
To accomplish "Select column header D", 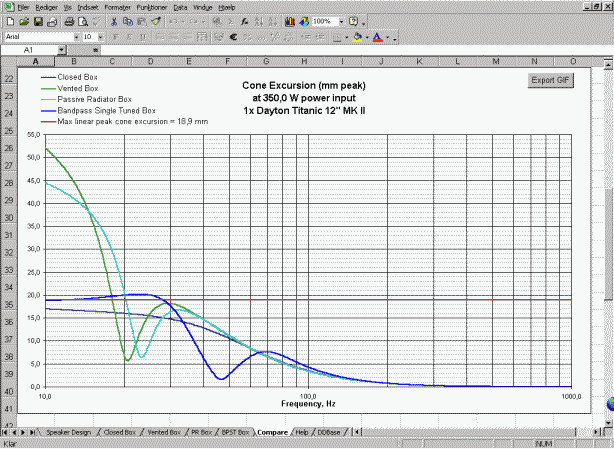I will pos(149,62).
